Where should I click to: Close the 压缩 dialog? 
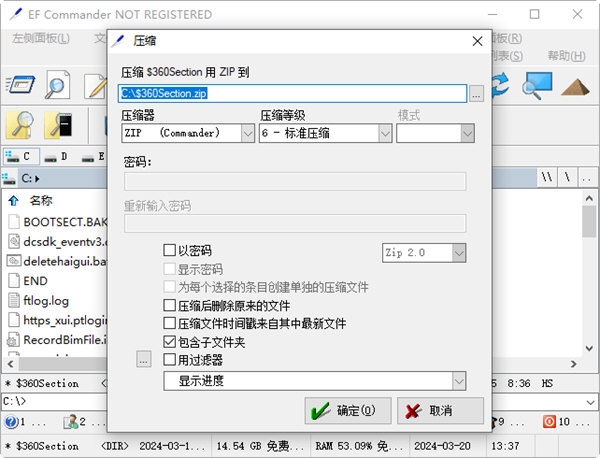click(477, 41)
